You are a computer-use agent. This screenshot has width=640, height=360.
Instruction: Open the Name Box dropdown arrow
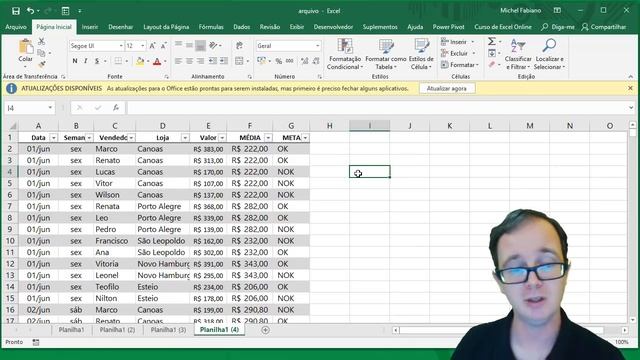[x=50, y=108]
